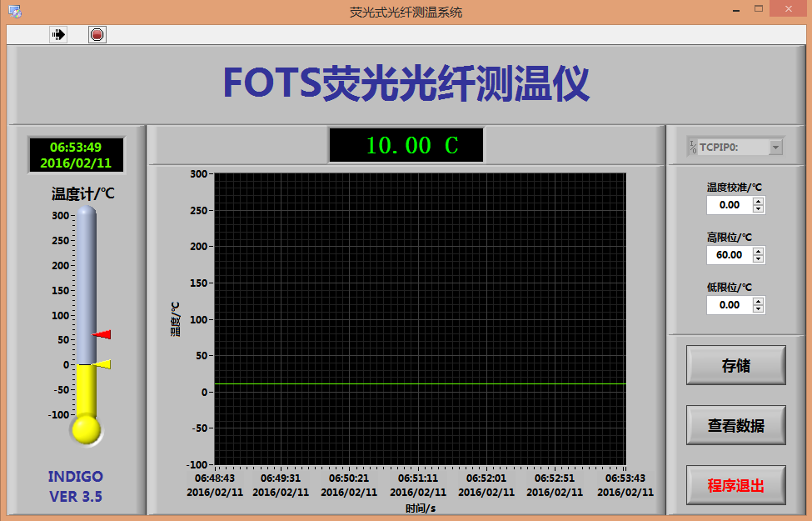This screenshot has height=521, width=812.
Task: Click the I/O glyph beside TCPIP0:
Action: click(x=694, y=148)
